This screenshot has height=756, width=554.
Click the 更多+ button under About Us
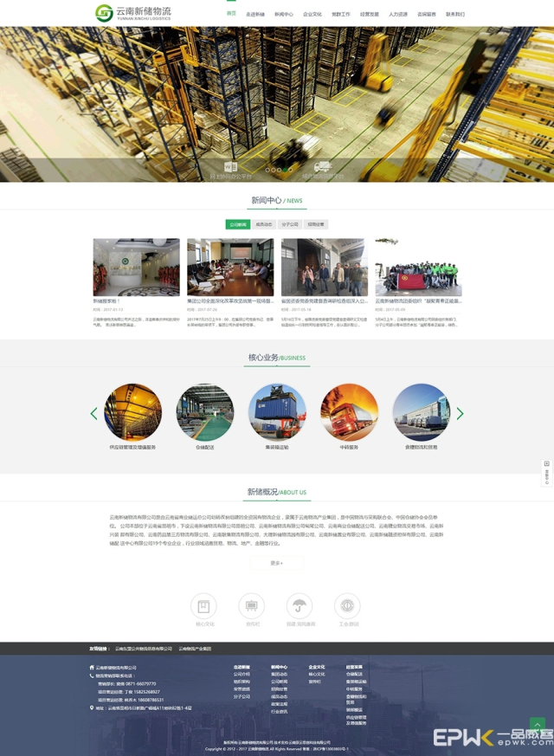tap(277, 563)
